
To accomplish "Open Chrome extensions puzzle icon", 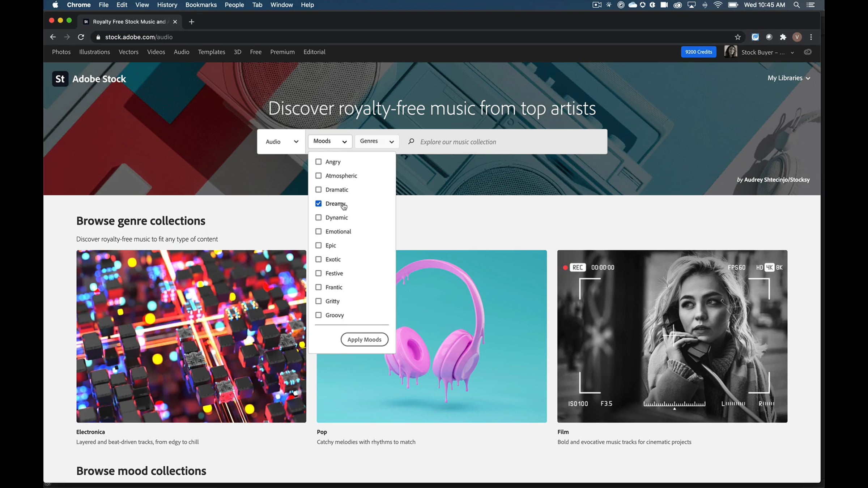I will coord(783,37).
